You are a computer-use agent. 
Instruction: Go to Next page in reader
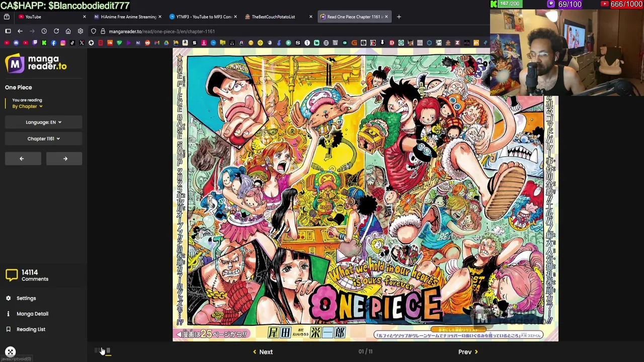pos(263,352)
